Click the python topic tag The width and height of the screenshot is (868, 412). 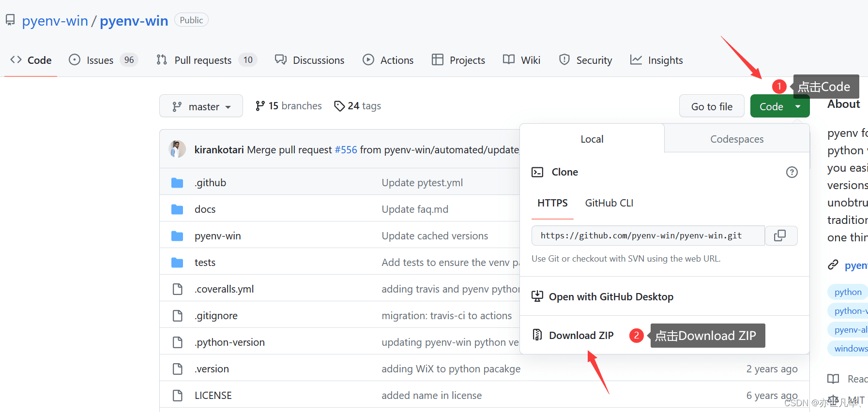tap(848, 292)
